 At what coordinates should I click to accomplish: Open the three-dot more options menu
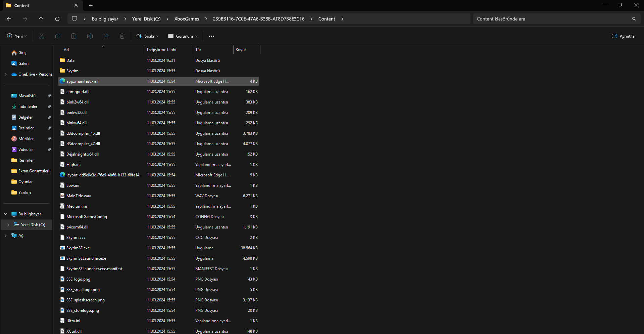[211, 36]
